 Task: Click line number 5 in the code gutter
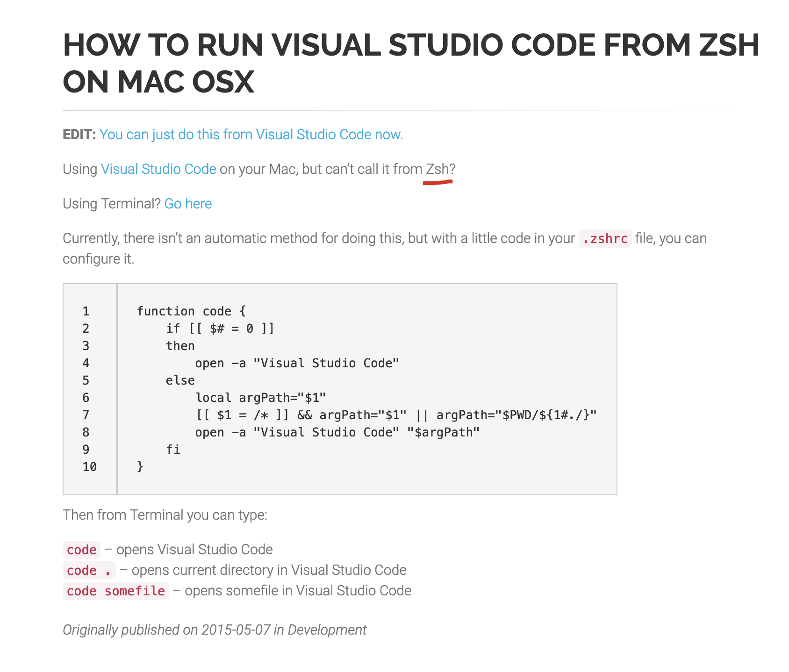click(x=86, y=380)
